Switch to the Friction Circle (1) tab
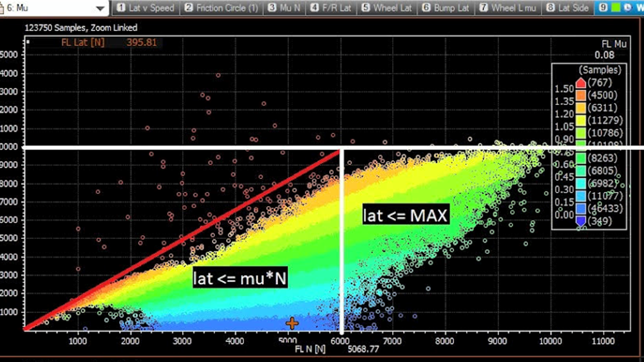The width and height of the screenshot is (644, 362). coord(222,8)
